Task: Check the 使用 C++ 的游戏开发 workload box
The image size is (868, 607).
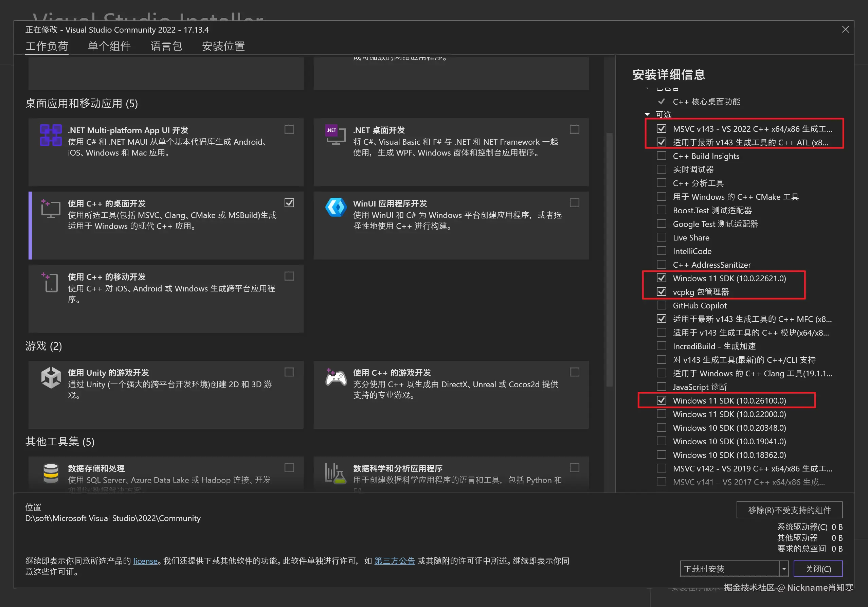Action: tap(574, 372)
